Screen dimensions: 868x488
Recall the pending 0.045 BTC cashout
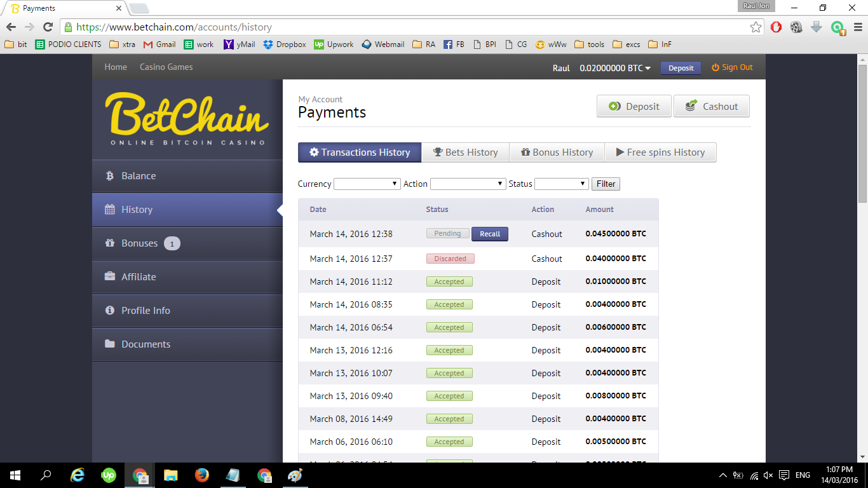coord(490,234)
